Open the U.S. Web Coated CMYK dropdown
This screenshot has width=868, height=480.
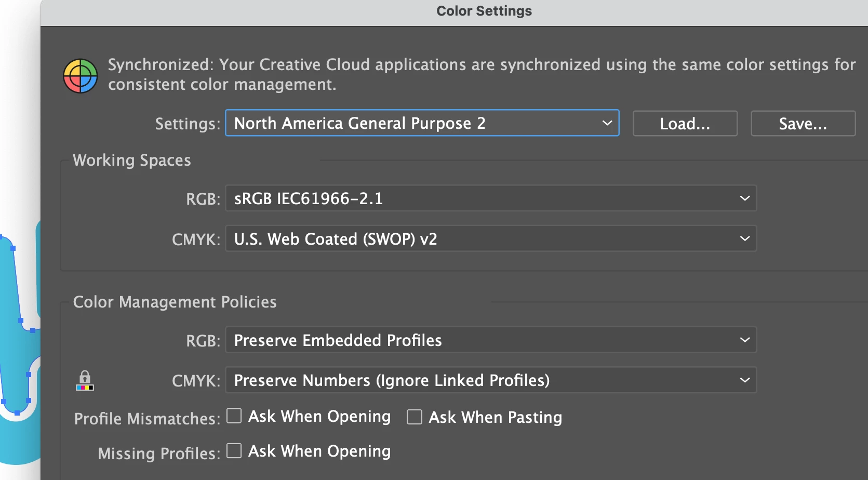490,239
